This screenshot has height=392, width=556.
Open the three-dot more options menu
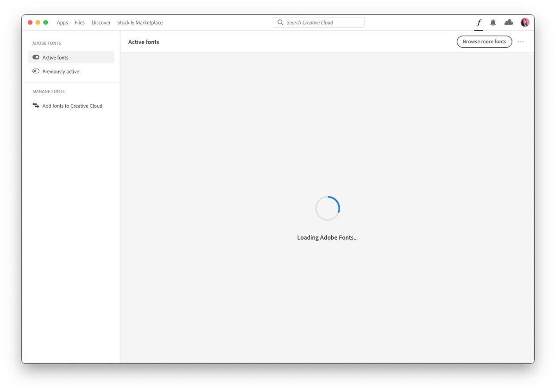(520, 42)
